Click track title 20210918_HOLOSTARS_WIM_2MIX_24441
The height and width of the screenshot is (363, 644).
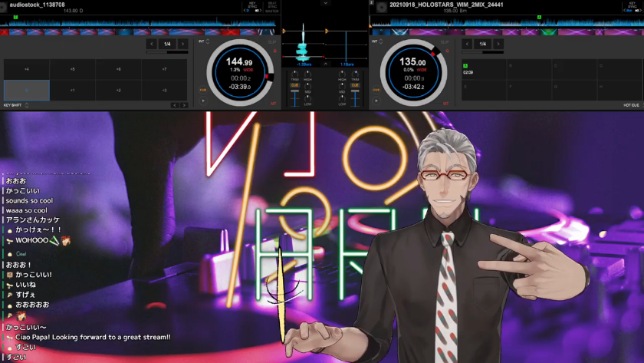(446, 5)
